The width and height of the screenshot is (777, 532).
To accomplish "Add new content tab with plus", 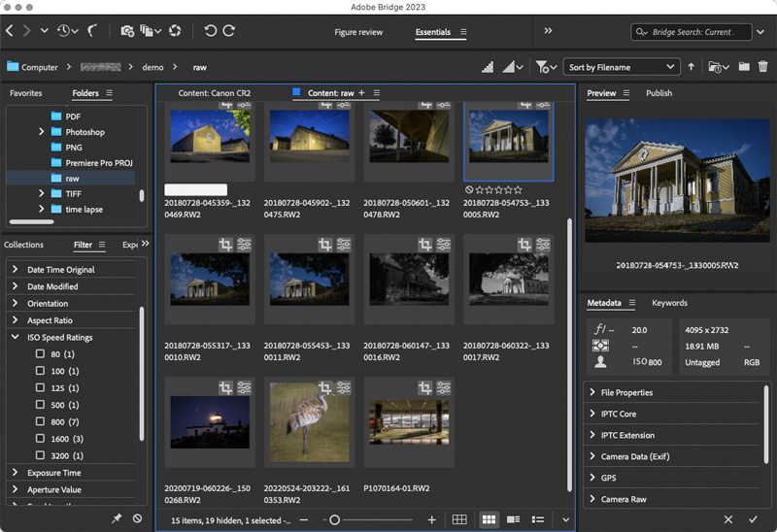I will 361,92.
